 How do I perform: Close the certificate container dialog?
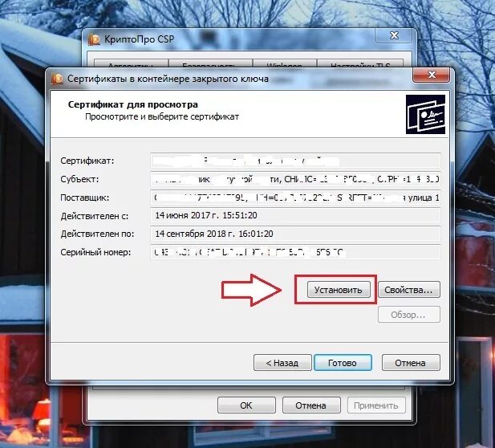[432, 75]
